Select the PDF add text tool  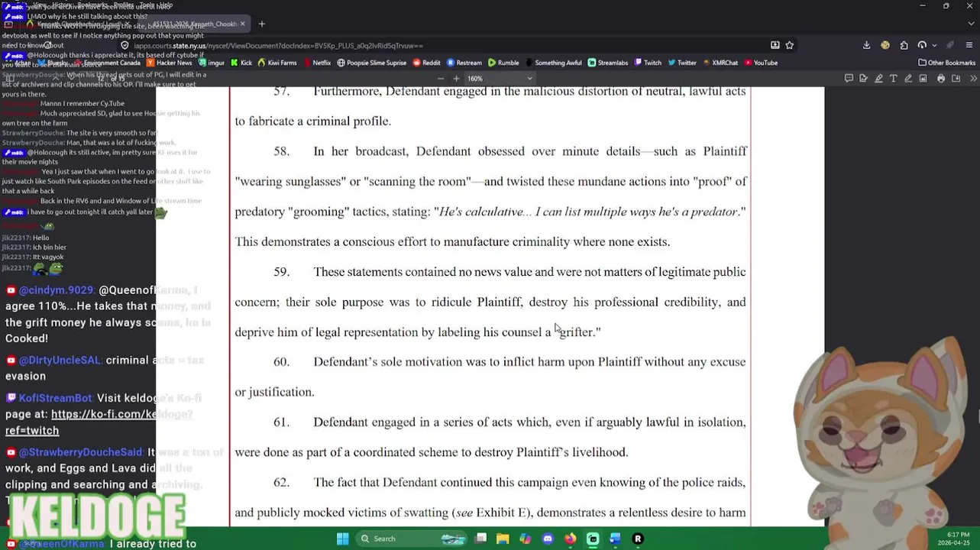(x=894, y=78)
